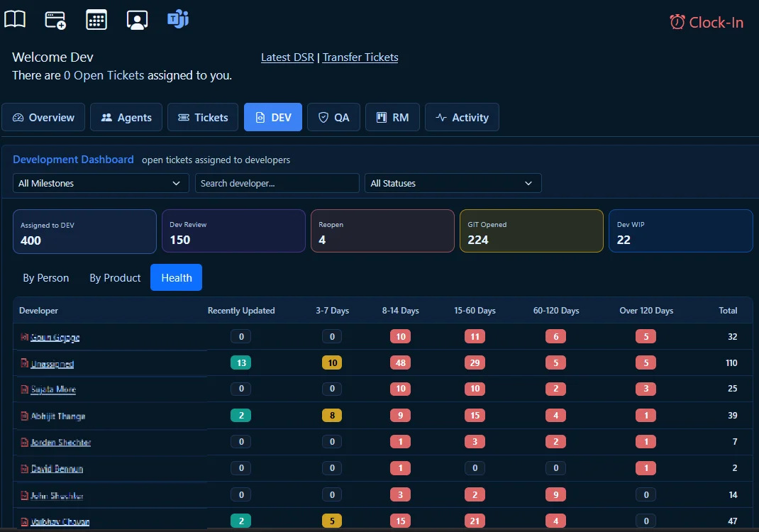Click the Assigned to DEV 400 card

pyautogui.click(x=84, y=231)
